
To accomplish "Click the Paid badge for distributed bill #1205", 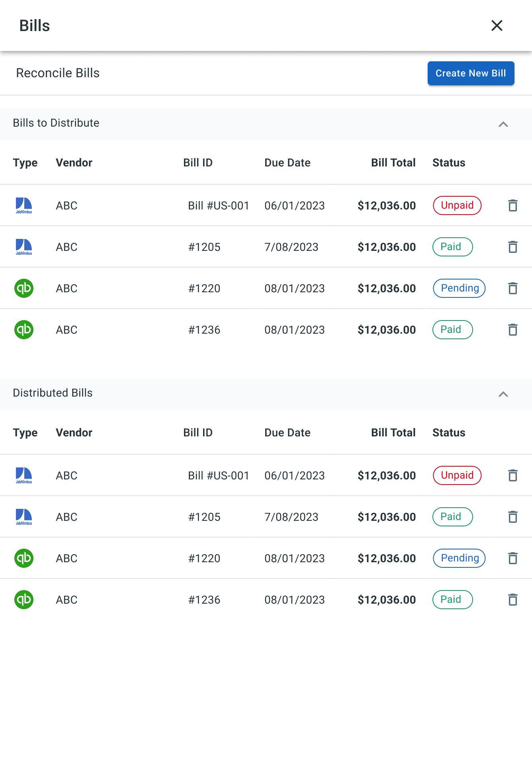I will 452,517.
